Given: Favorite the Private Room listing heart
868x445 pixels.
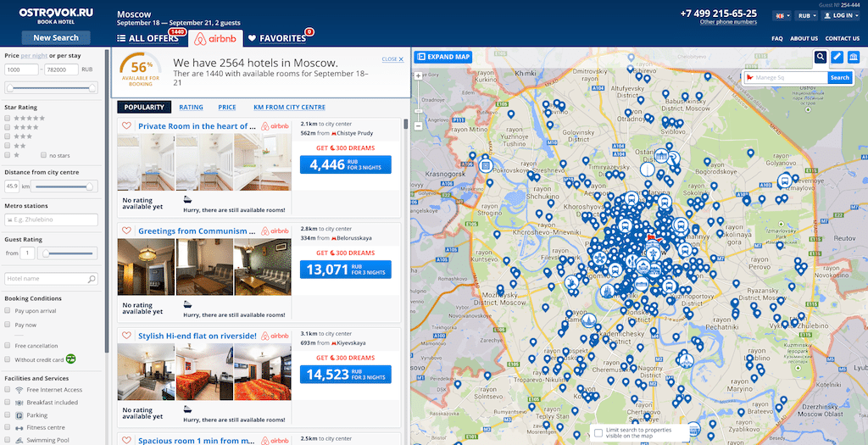Looking at the screenshot, I should (x=127, y=125).
